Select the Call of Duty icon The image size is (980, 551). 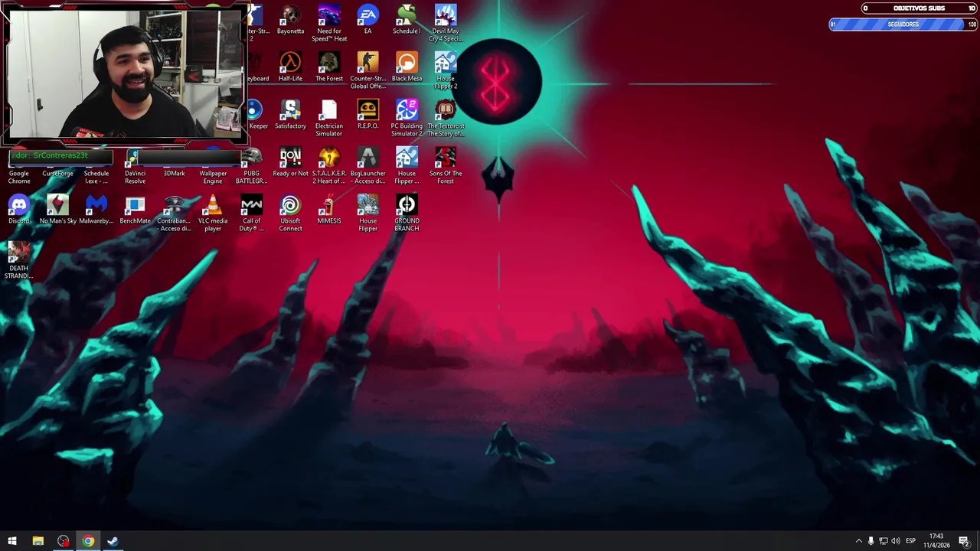(251, 213)
